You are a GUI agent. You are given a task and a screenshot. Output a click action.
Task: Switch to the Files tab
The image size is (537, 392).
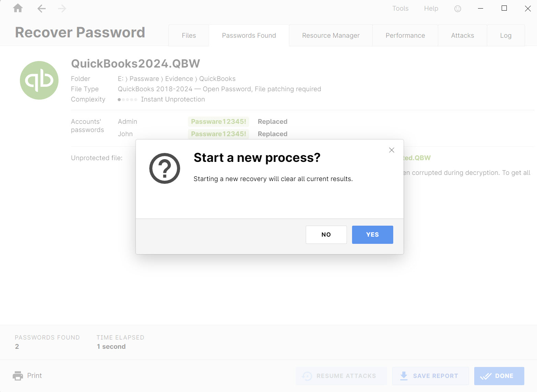point(188,35)
